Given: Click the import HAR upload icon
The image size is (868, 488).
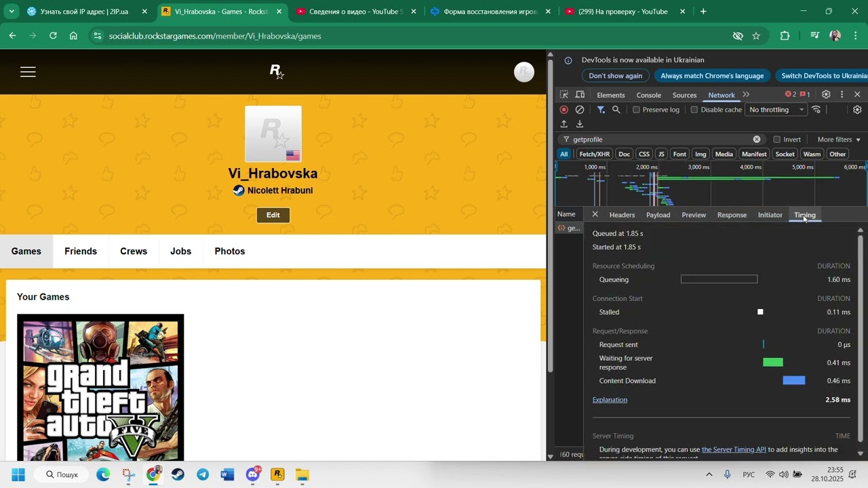Looking at the screenshot, I should tap(564, 124).
